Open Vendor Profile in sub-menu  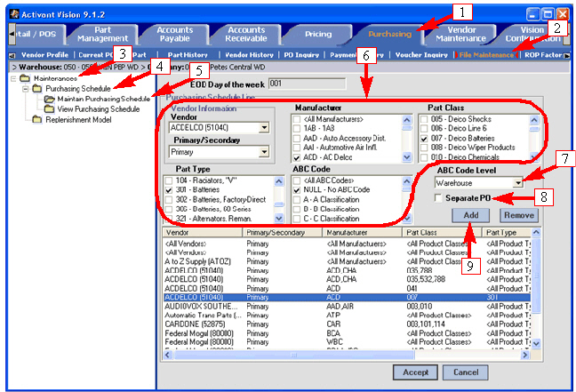[x=44, y=55]
